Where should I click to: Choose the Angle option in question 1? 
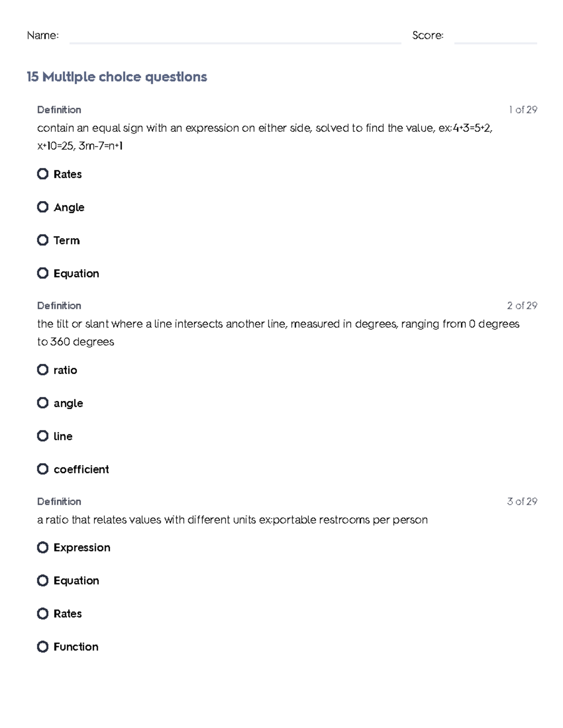(x=43, y=207)
